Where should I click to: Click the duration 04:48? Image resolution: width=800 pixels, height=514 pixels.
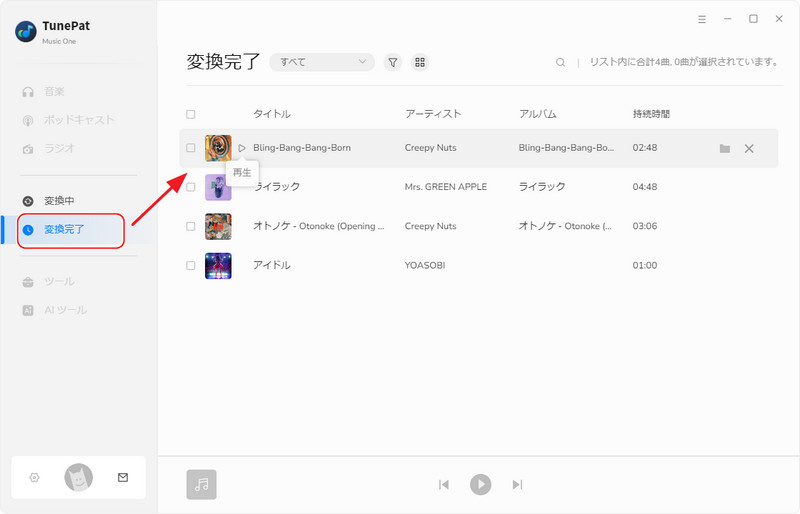pos(645,187)
